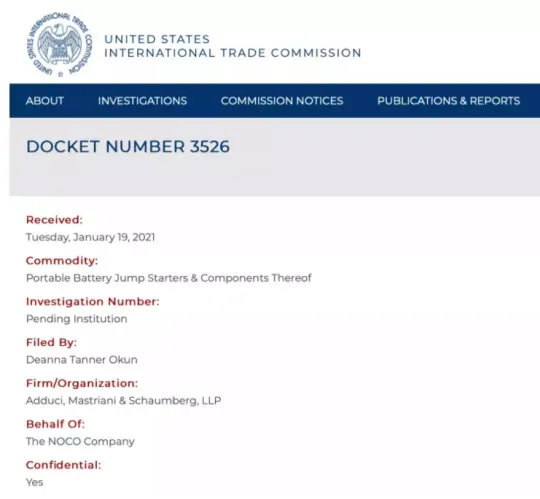Viewport: 540px width, 499px height.
Task: Click The NOCO Company text
Action: click(x=80, y=441)
